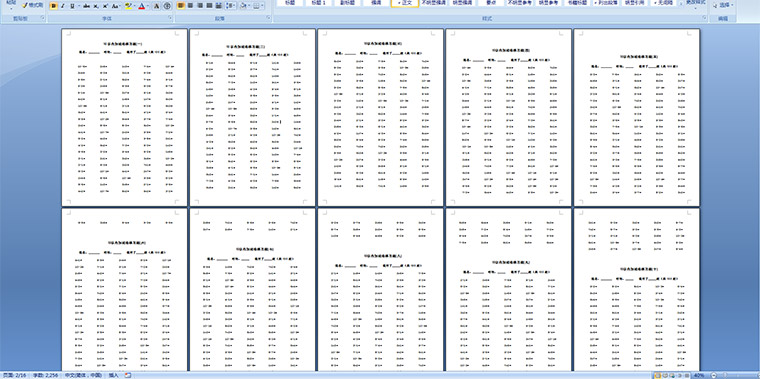Toggle justify alignment button

[209, 6]
